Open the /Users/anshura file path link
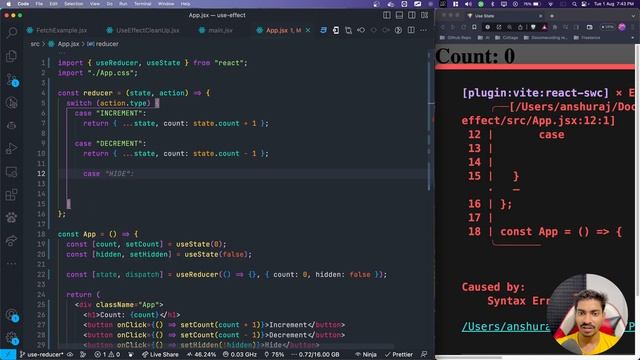The height and width of the screenshot is (360, 640). pyautogui.click(x=506, y=327)
